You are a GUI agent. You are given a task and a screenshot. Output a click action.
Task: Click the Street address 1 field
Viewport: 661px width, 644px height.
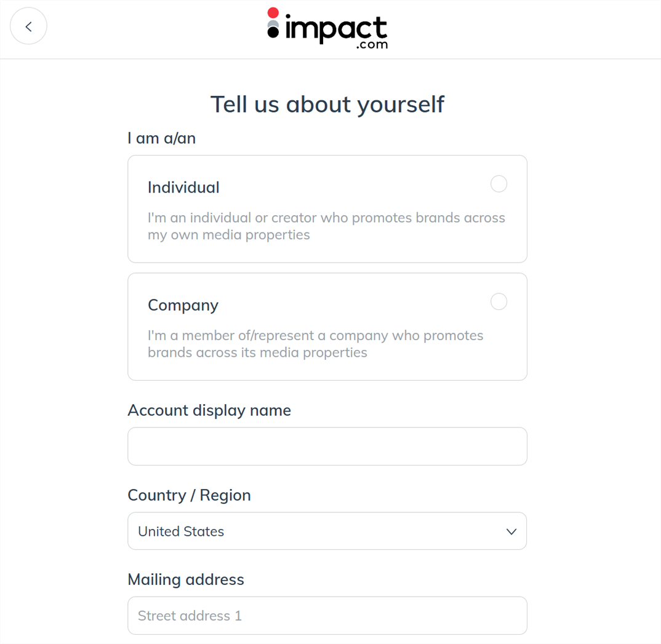click(x=327, y=615)
